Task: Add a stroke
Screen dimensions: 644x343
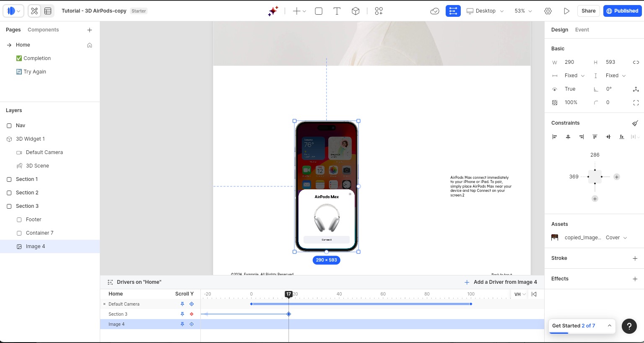Action: click(635, 258)
